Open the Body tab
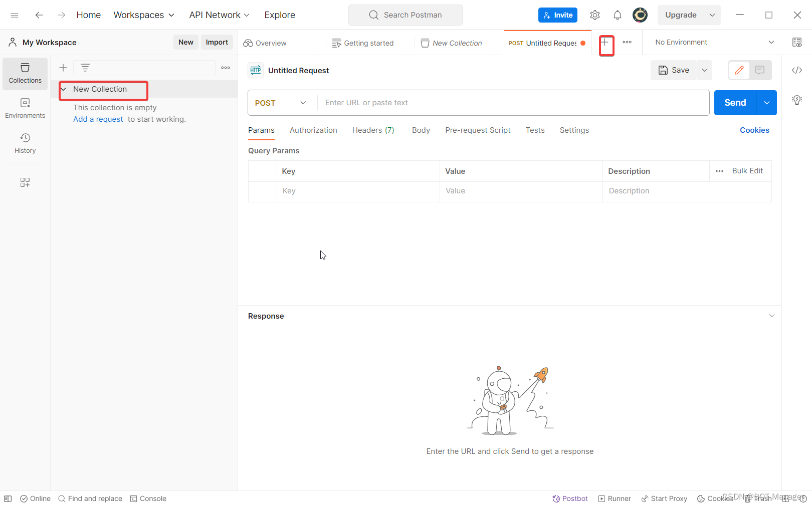Screen dimensions: 812x506 pos(421,130)
